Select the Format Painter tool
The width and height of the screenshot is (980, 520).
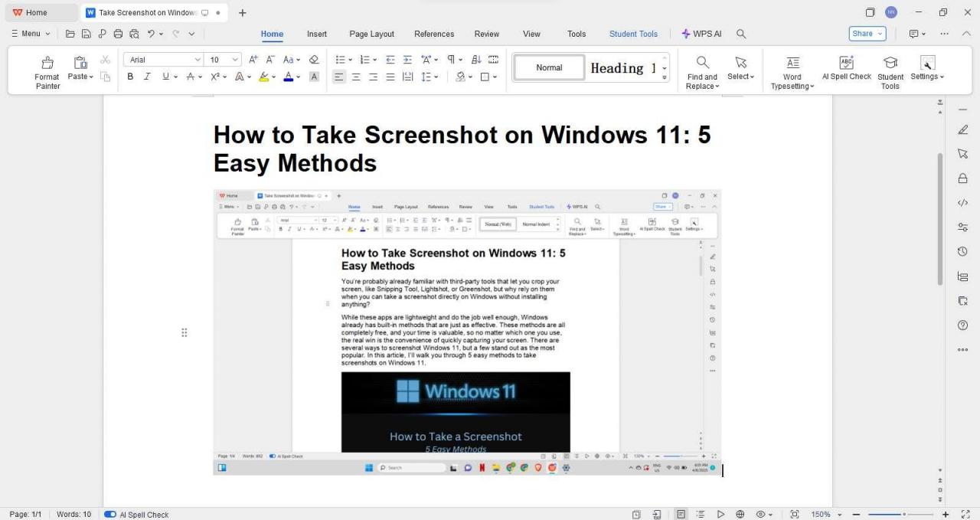(47, 69)
